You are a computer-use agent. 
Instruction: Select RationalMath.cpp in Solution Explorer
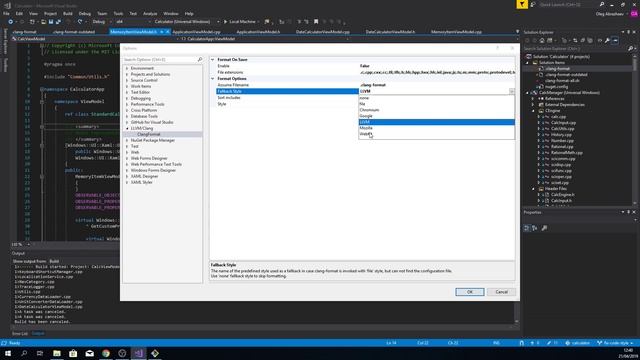click(567, 153)
